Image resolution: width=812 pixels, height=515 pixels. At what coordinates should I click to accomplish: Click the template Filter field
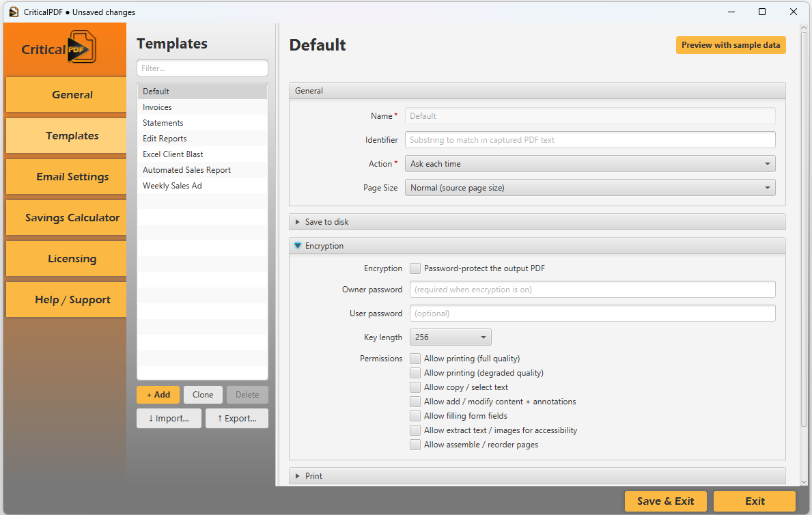(x=202, y=68)
